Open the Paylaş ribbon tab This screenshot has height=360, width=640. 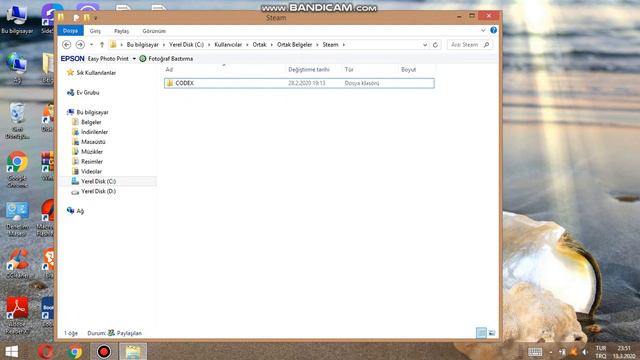click(121, 31)
